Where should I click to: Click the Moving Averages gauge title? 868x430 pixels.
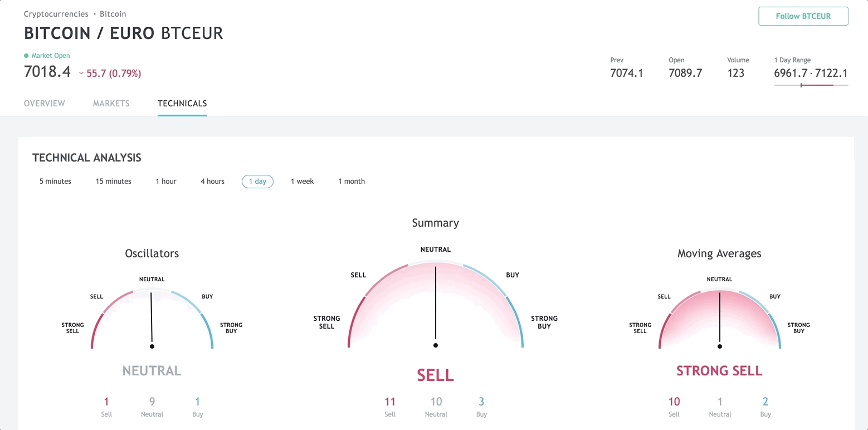[719, 253]
